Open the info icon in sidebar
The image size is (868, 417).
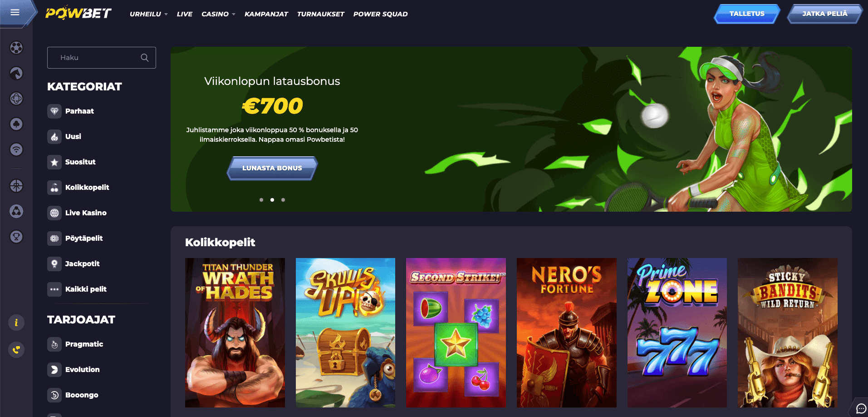(x=16, y=323)
